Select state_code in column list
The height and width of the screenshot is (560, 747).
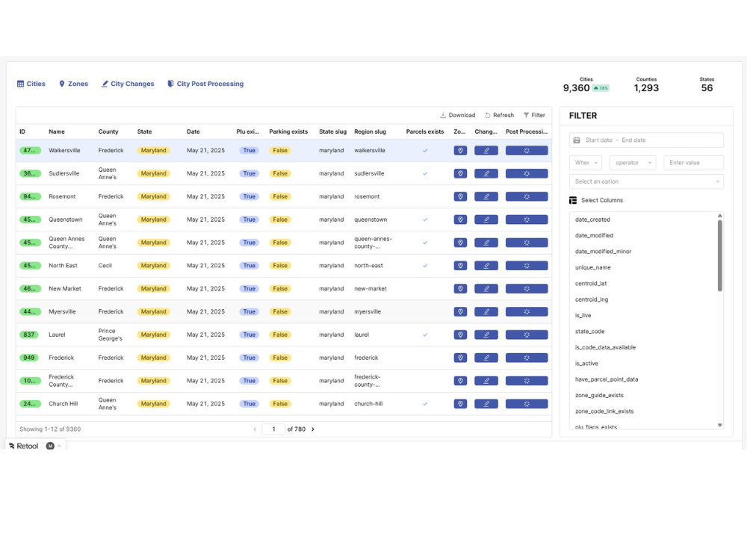coord(589,332)
